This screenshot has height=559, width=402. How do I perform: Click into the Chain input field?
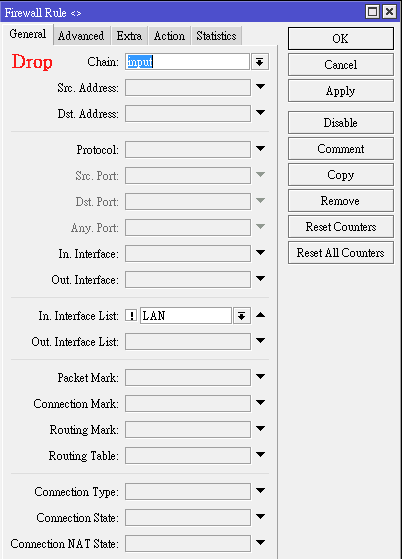click(x=187, y=62)
